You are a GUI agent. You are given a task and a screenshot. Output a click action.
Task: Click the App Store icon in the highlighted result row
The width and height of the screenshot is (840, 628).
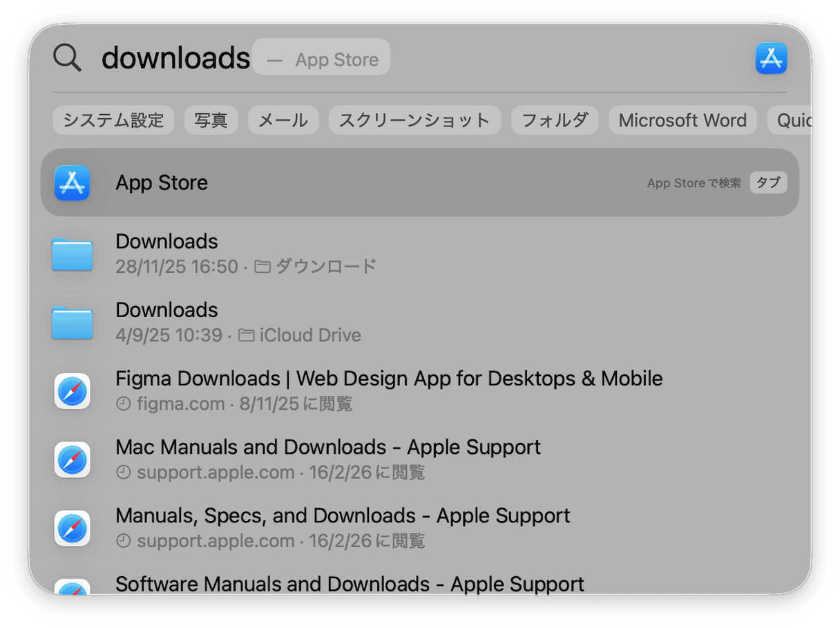pyautogui.click(x=72, y=183)
